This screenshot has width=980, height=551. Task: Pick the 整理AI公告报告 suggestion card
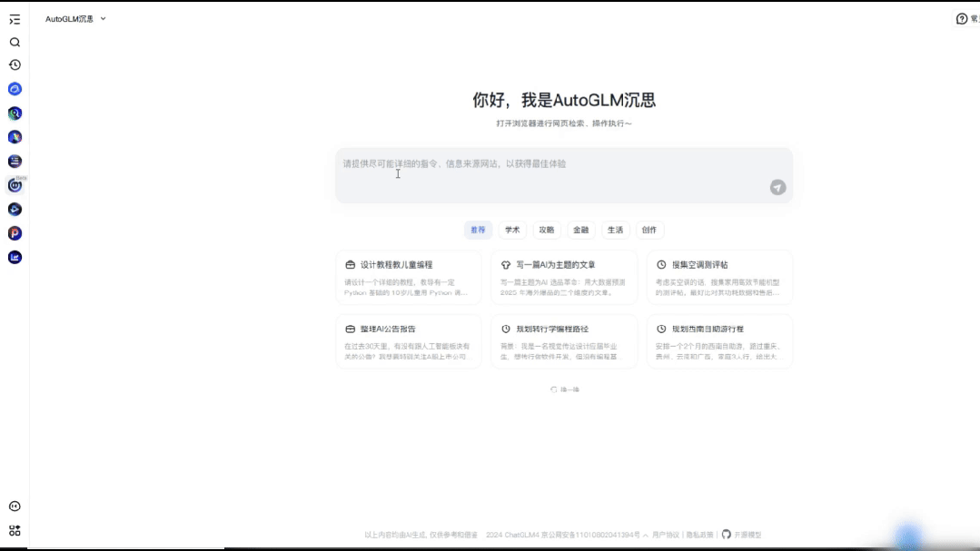click(x=409, y=341)
